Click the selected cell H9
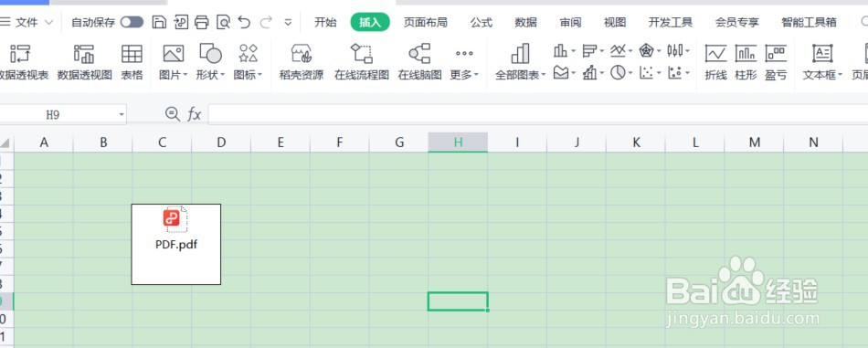This screenshot has width=868, height=348. pyautogui.click(x=458, y=301)
